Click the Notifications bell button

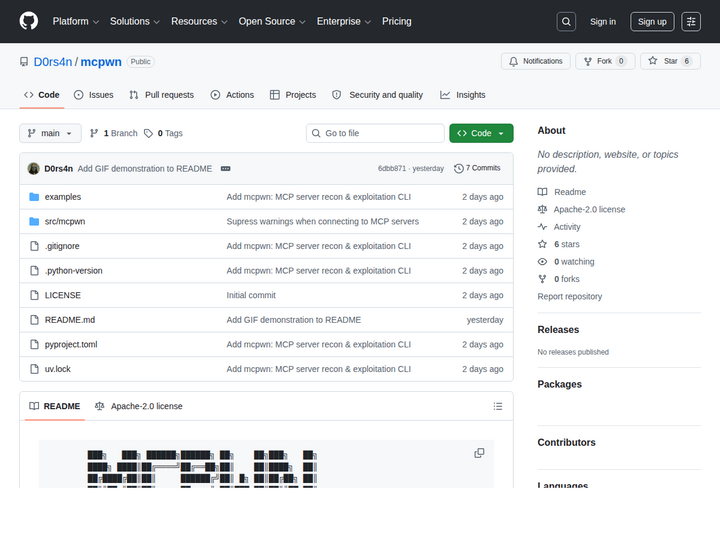pos(535,61)
